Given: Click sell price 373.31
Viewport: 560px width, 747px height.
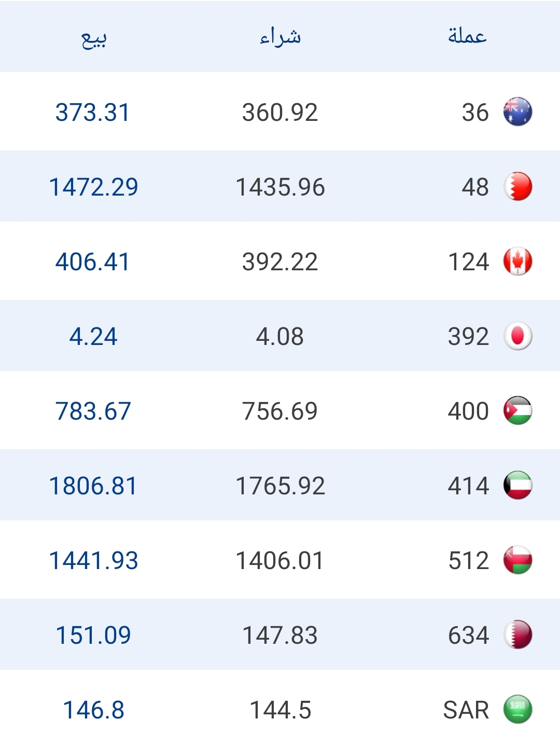Looking at the screenshot, I should [93, 113].
